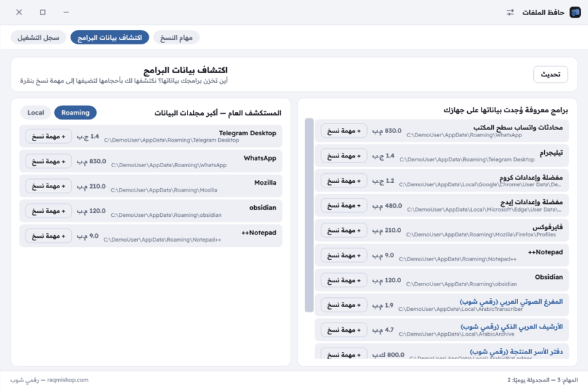The width and height of the screenshot is (588, 388).
Task: Add copy task for دفتر الأسر المنتجة
Action: pos(344,354)
